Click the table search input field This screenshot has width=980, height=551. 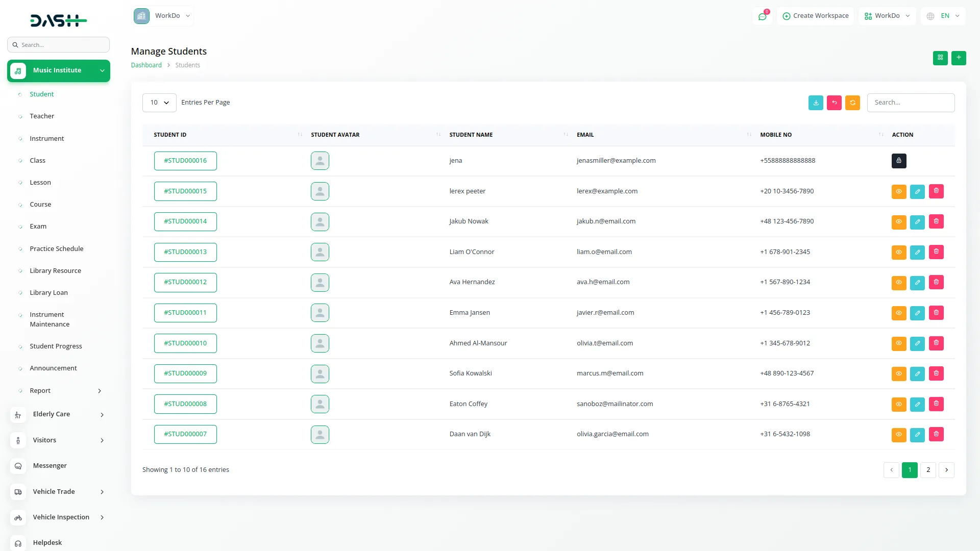(x=911, y=103)
